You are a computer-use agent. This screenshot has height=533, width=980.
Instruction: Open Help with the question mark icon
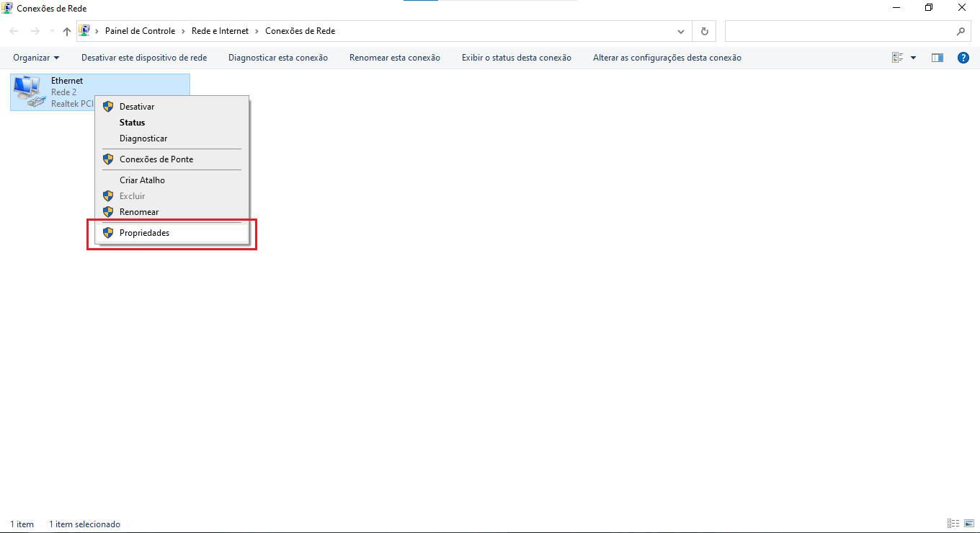[963, 58]
